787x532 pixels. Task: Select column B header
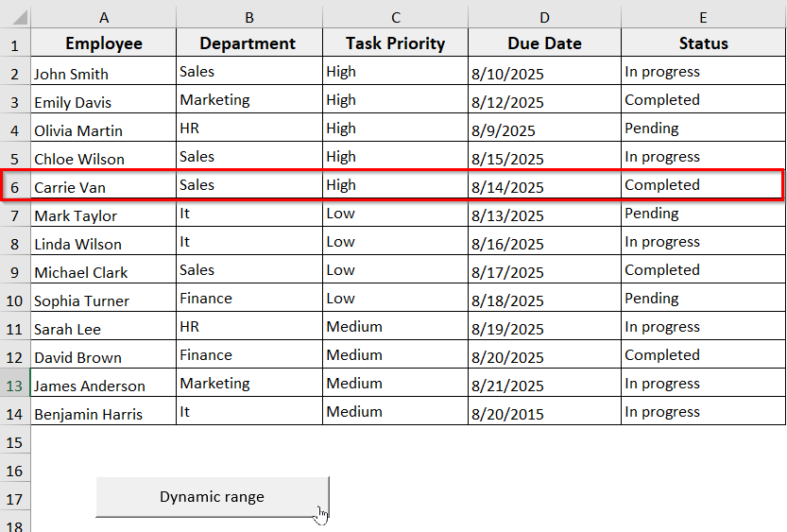248,16
